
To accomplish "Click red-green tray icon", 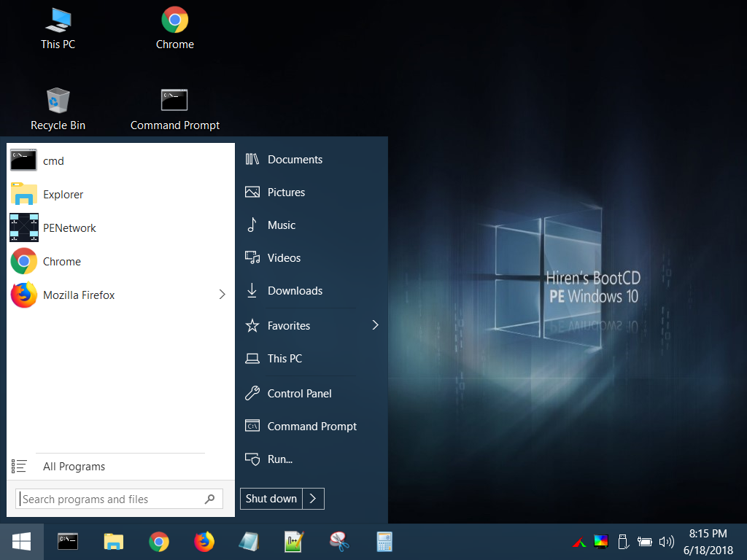I will coord(579,542).
